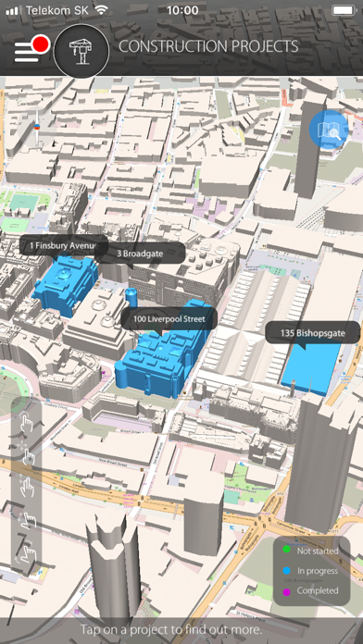Select the four-arrow pan gesture icon
This screenshot has height=644, width=363.
point(26,452)
